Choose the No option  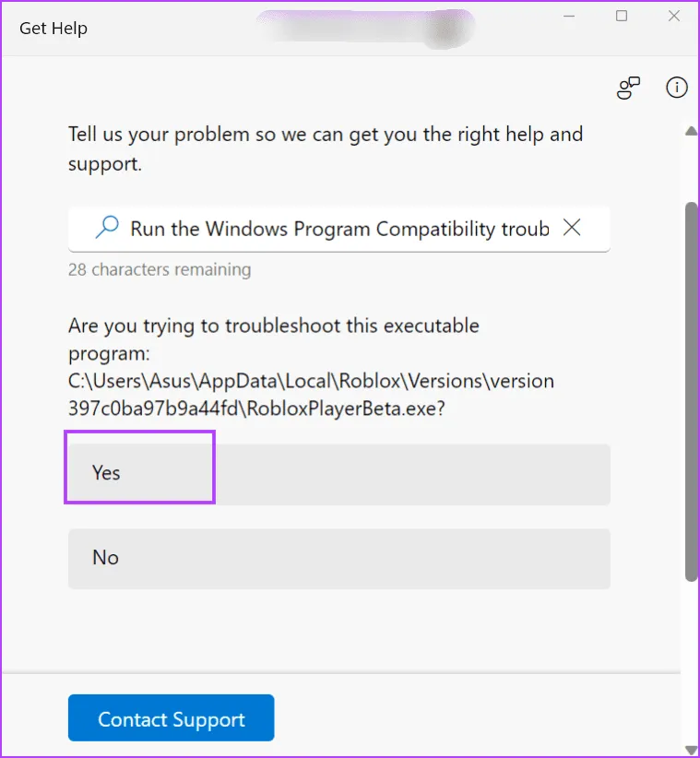tap(338, 559)
